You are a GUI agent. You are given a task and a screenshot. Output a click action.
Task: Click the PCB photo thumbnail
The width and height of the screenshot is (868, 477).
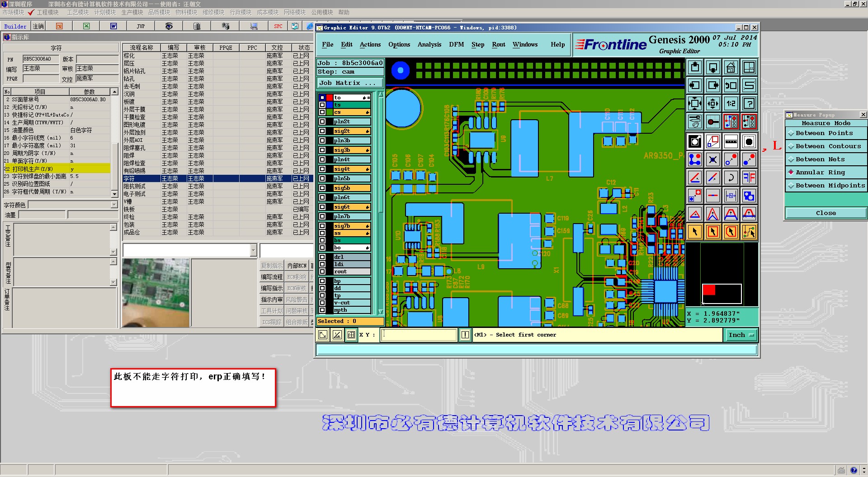(156, 292)
